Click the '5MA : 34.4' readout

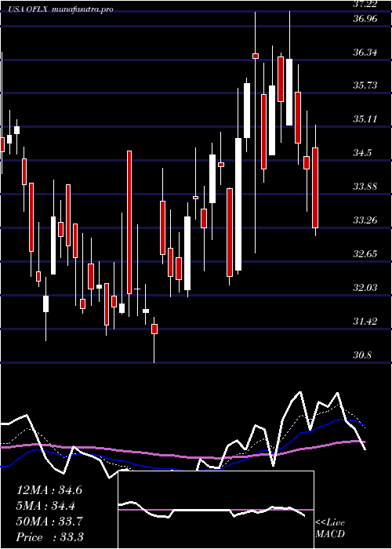click(46, 506)
